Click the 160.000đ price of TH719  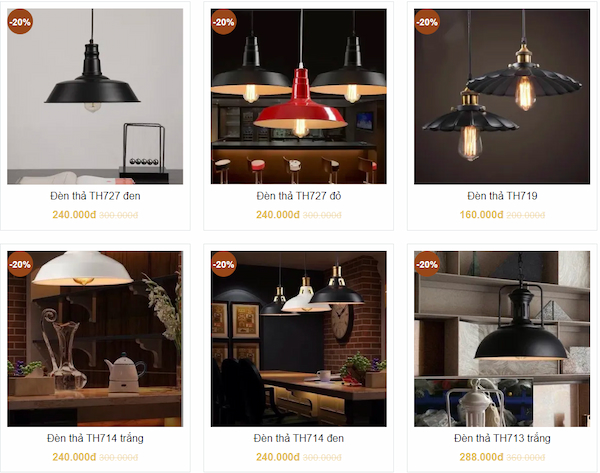[x=481, y=215]
